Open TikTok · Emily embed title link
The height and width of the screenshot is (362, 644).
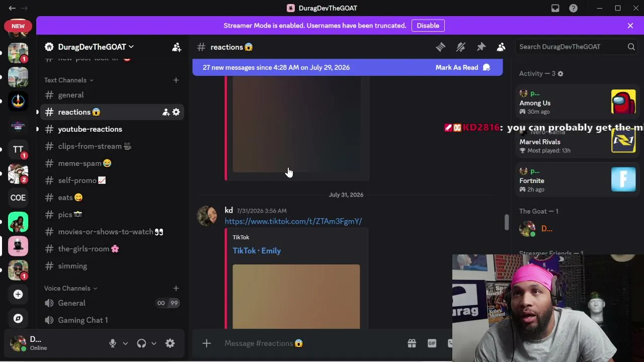click(257, 251)
